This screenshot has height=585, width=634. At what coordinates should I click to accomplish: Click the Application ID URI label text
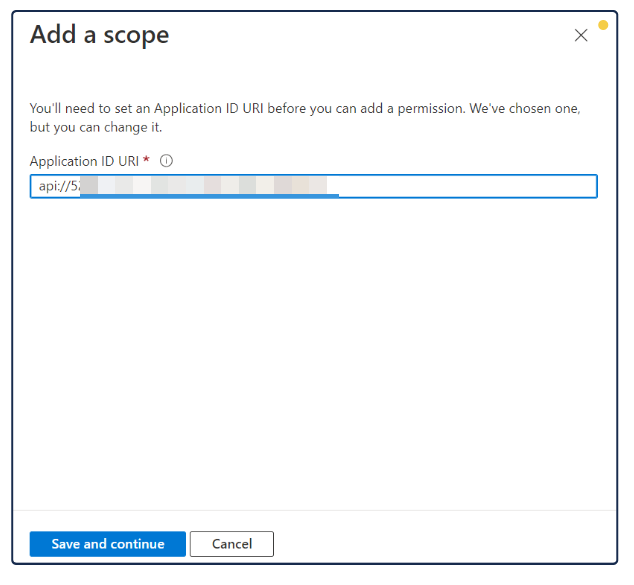pyautogui.click(x=84, y=161)
